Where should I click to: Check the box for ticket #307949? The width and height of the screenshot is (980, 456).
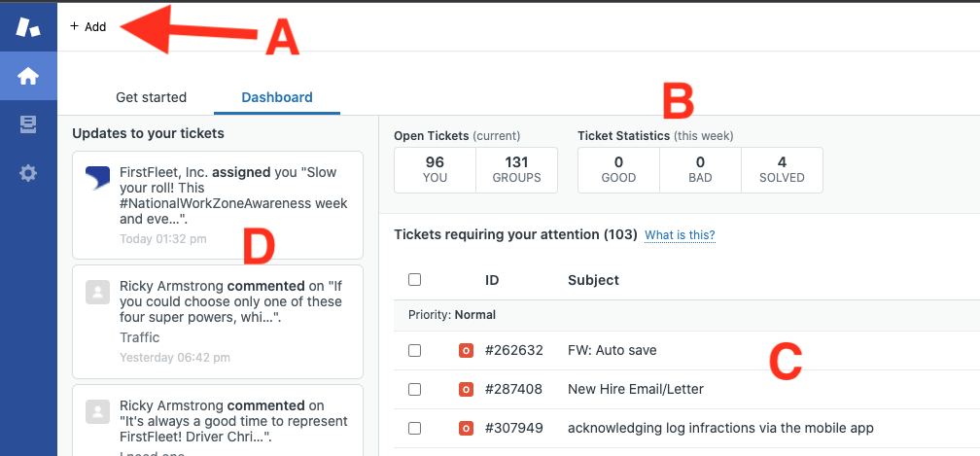tap(414, 429)
